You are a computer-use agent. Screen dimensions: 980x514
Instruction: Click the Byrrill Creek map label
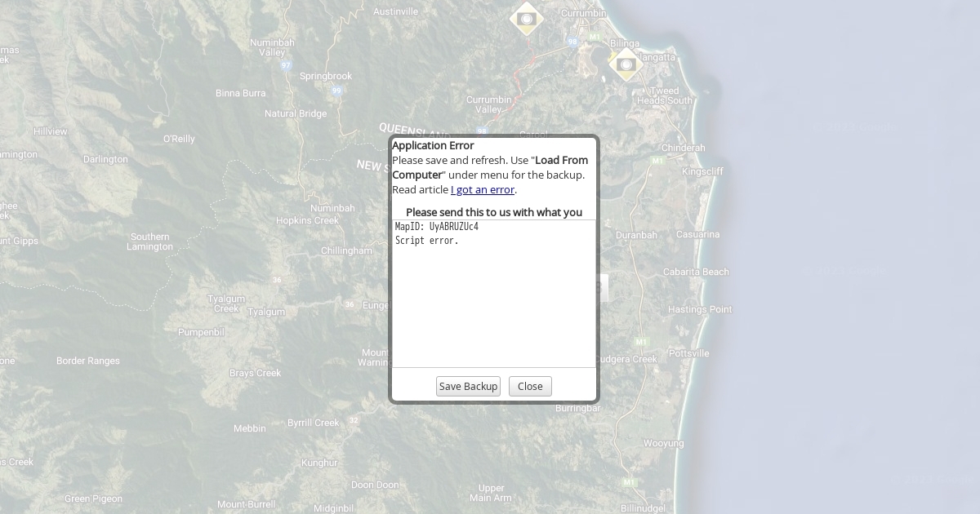(313, 423)
